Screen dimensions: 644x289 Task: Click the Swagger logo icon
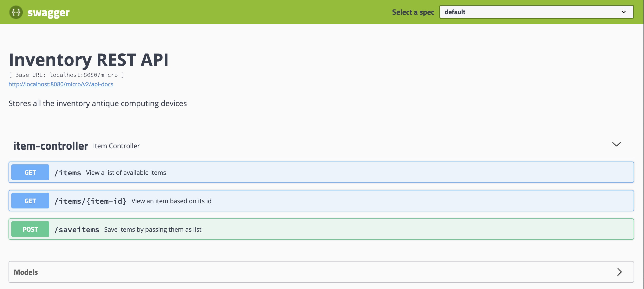[x=16, y=12]
